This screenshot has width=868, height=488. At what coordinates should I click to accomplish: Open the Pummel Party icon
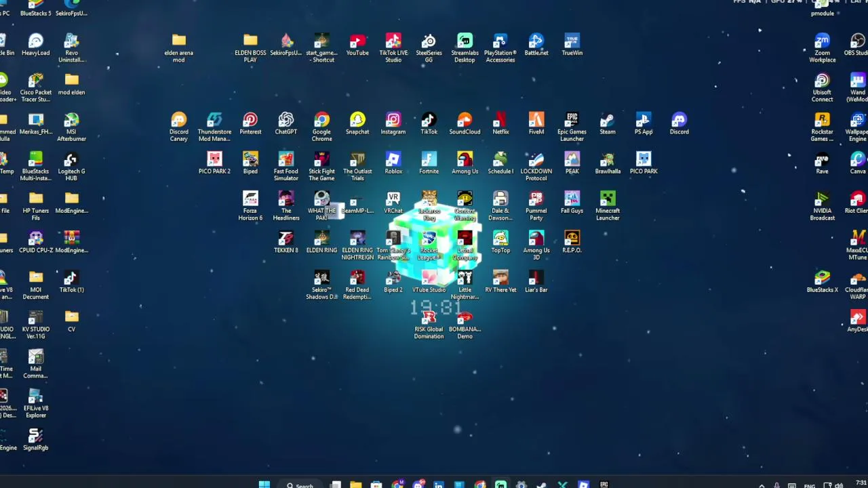click(x=536, y=205)
